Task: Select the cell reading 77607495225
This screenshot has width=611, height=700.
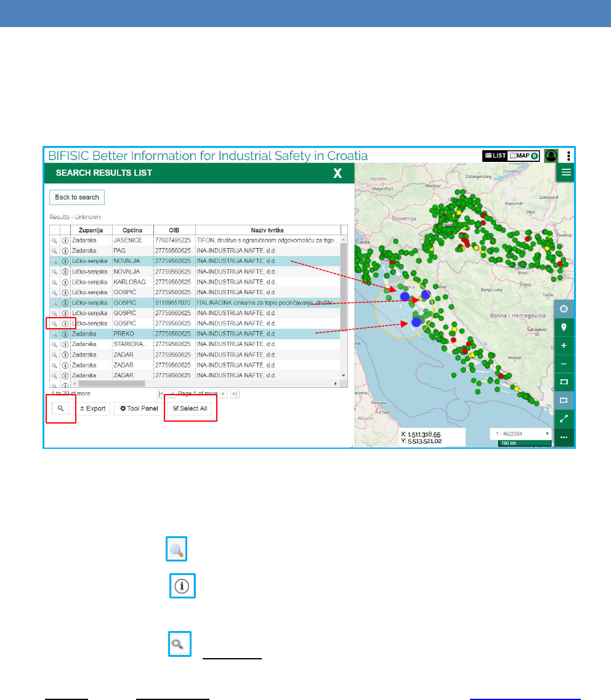Action: coord(174,240)
